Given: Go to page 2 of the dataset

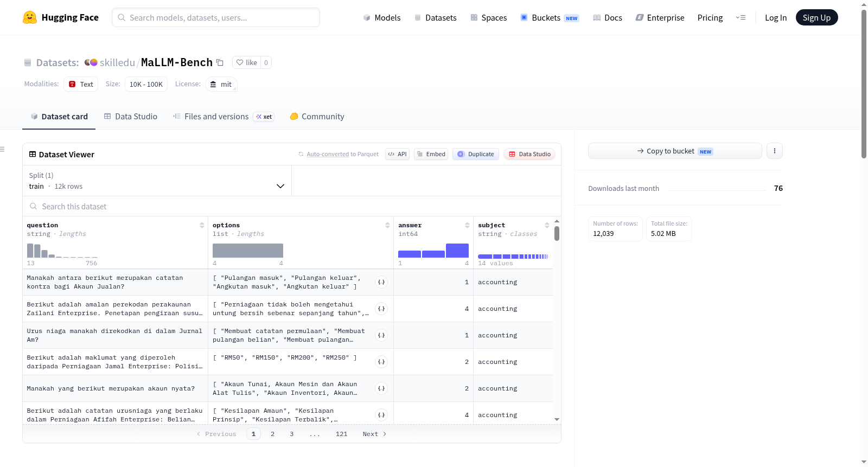Looking at the screenshot, I should (x=272, y=434).
